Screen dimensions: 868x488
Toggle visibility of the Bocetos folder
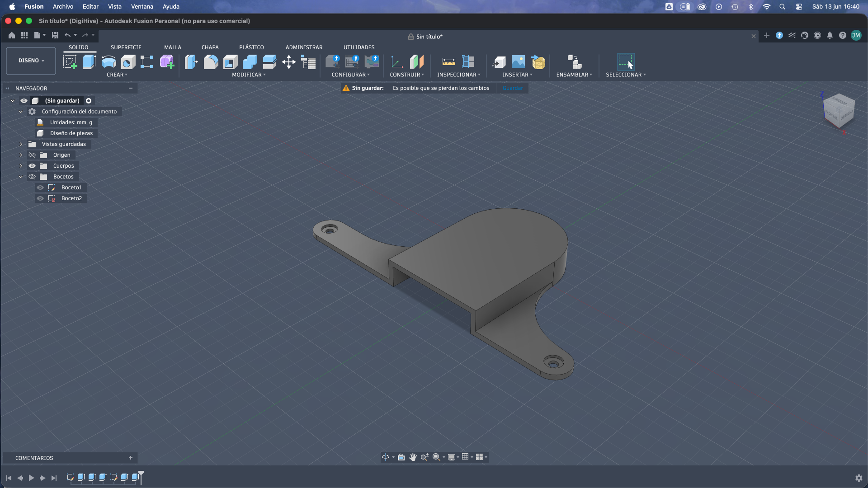(32, 177)
